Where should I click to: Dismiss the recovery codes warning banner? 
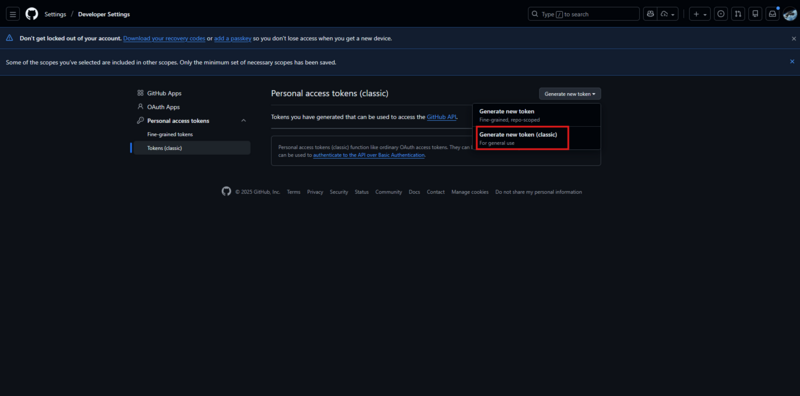coord(793,38)
